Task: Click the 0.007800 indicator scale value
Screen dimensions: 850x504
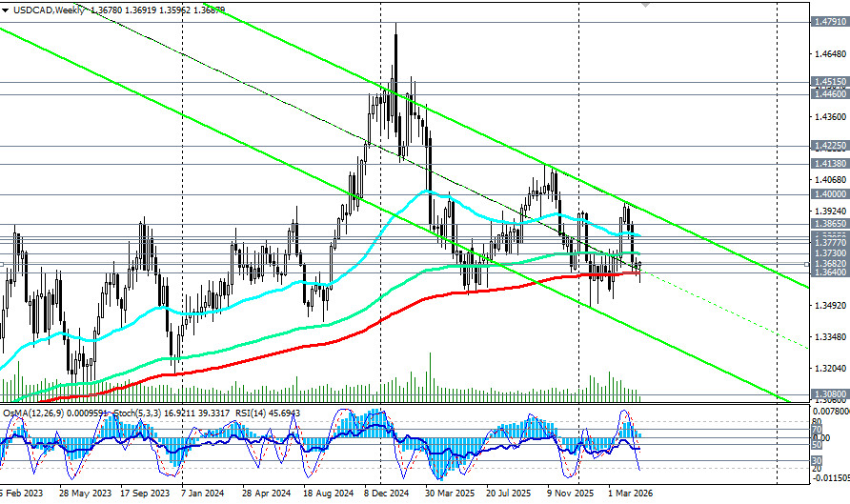Action: point(832,412)
